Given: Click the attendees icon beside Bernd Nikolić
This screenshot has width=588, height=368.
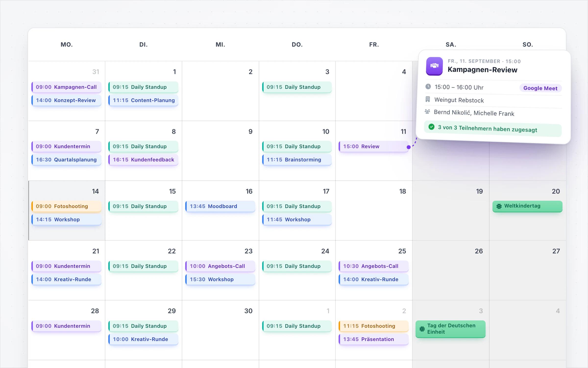Looking at the screenshot, I should [427, 112].
